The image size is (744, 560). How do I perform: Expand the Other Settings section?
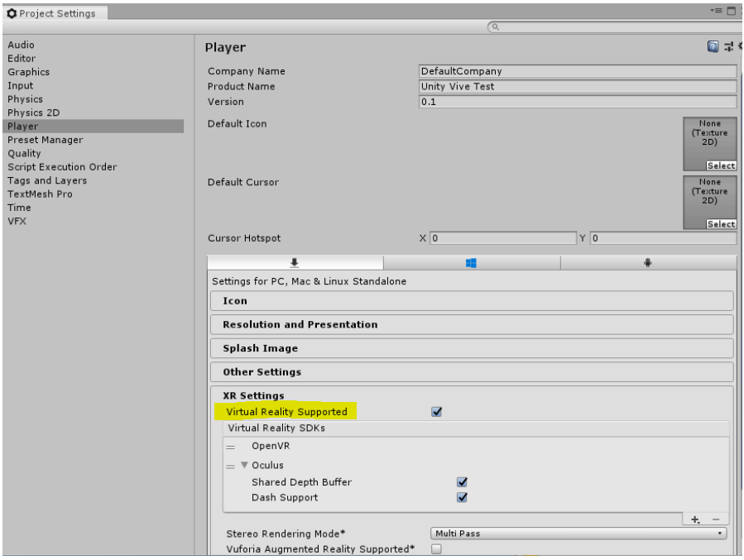pos(472,372)
